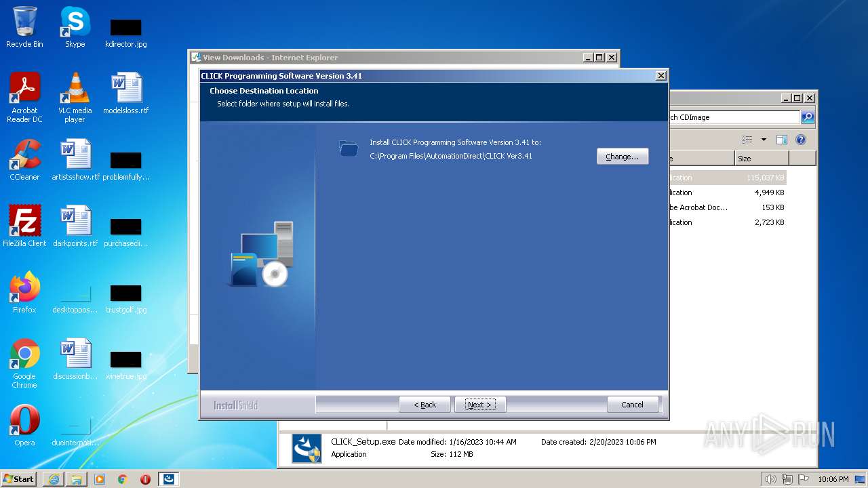
Task: Select the 153 KB Acrobat document row
Action: tap(727, 207)
